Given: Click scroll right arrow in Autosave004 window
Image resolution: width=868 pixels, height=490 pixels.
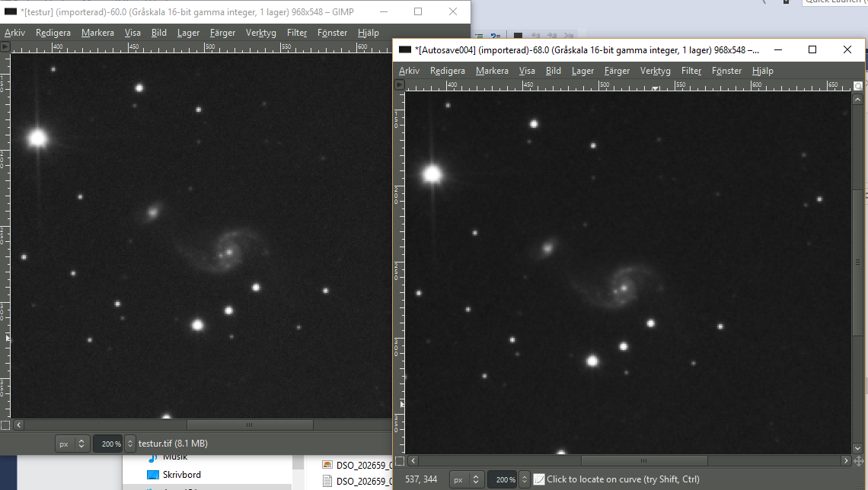Looking at the screenshot, I should (x=846, y=461).
